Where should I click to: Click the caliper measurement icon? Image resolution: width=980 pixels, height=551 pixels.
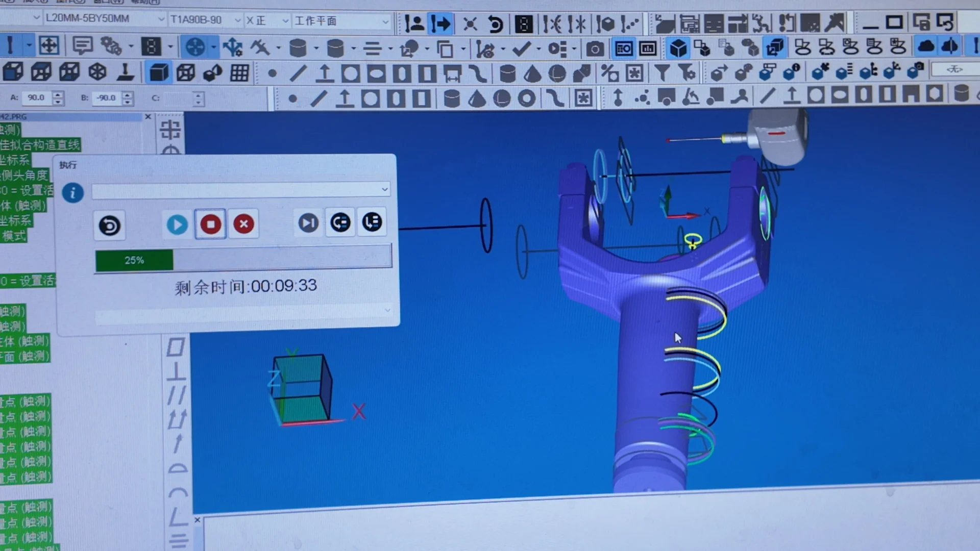click(259, 48)
